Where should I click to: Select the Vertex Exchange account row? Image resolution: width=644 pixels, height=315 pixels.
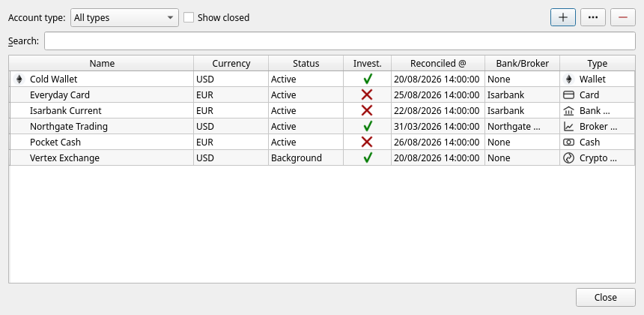coord(322,158)
